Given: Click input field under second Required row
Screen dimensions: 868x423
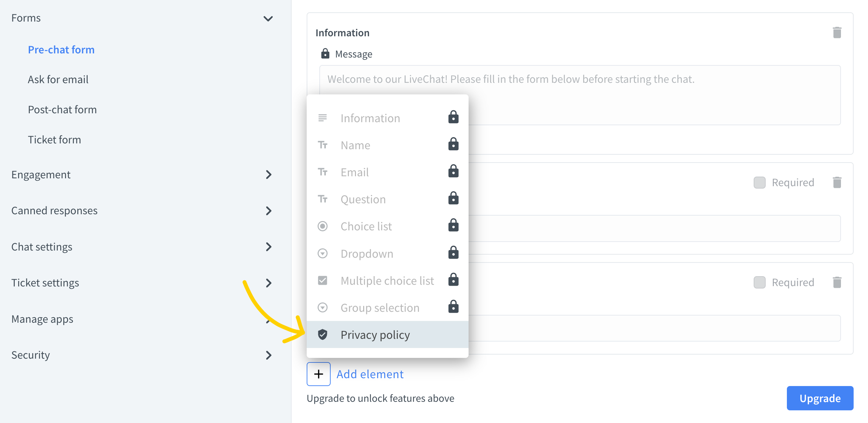Looking at the screenshot, I should [654, 328].
